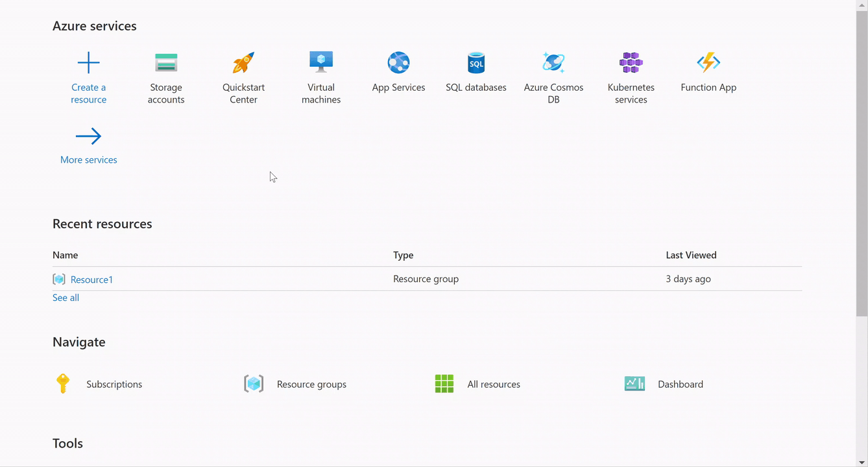The image size is (868, 467).
Task: Click the vertical scrollbar thumb
Action: click(862, 162)
